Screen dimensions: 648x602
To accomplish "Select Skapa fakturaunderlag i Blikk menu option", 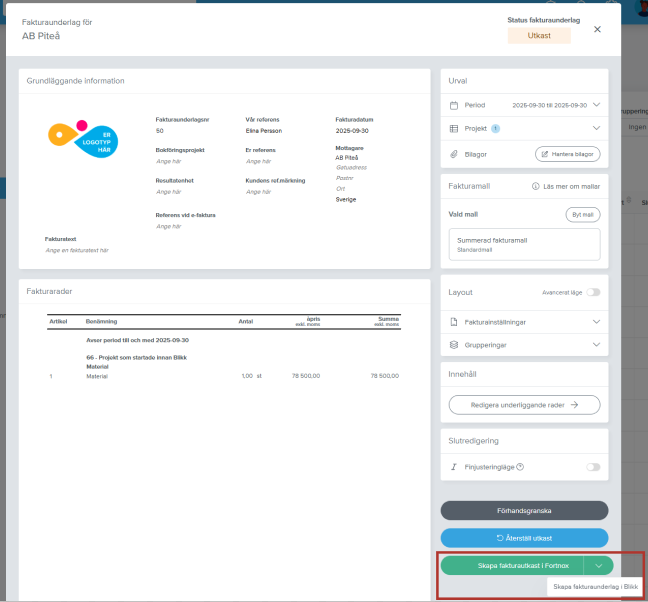I will 595,587.
